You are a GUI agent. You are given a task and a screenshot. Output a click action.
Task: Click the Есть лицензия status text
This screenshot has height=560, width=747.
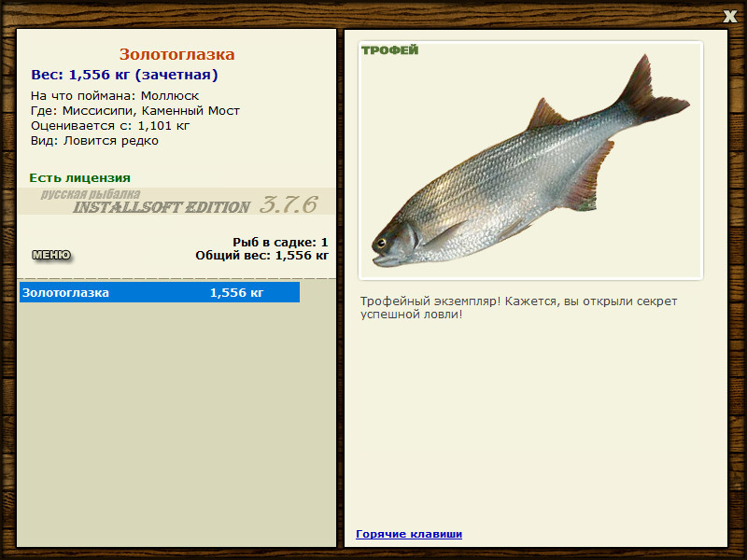79,177
